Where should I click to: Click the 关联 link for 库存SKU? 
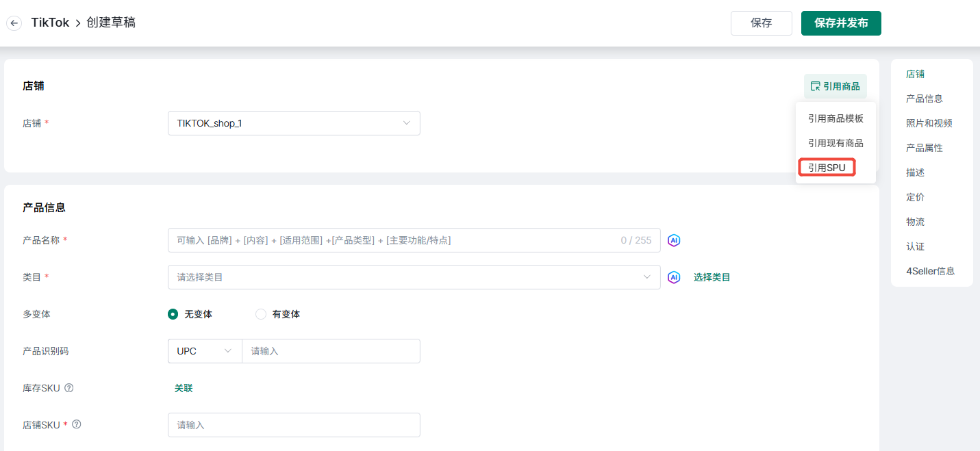click(184, 388)
